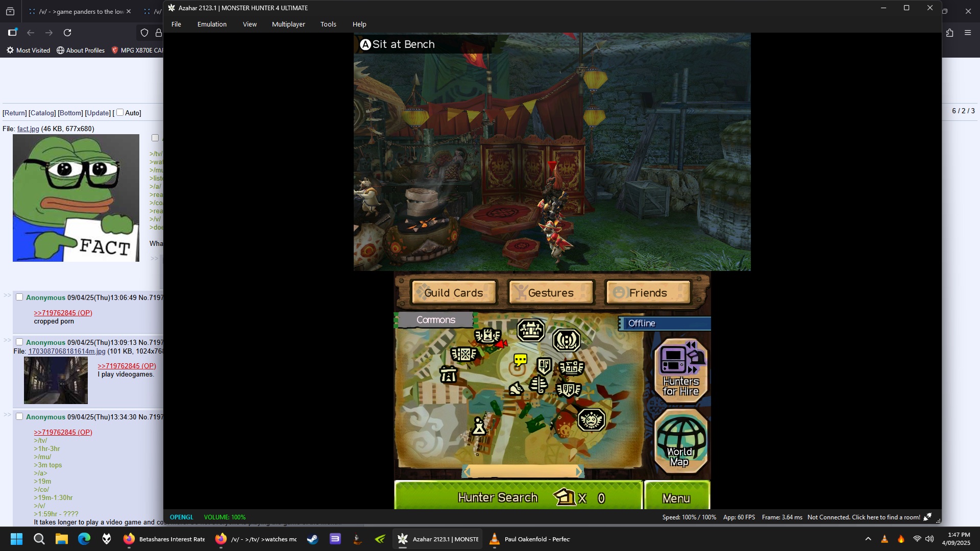The image size is (980, 551).
Task: Click the Catalog link
Action: 42,113
